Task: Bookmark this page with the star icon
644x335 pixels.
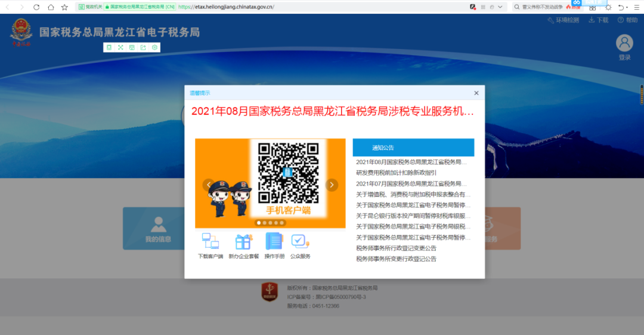Action: click(64, 7)
